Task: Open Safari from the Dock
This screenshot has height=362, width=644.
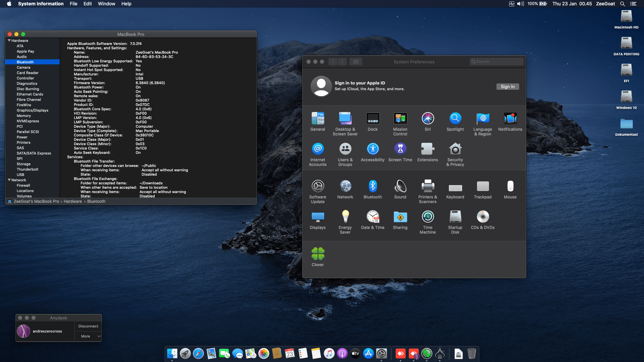Action: 198,353
